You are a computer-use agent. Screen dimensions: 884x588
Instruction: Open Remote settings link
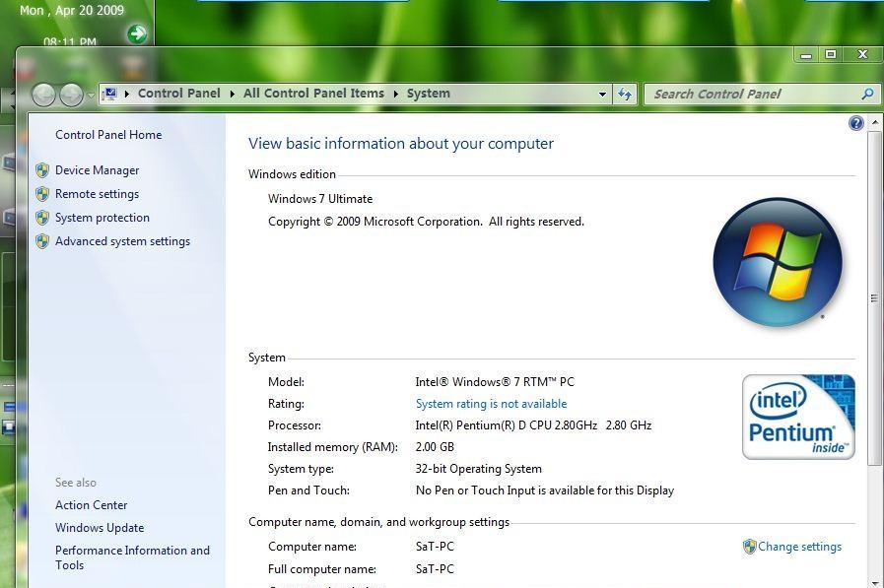pos(97,194)
